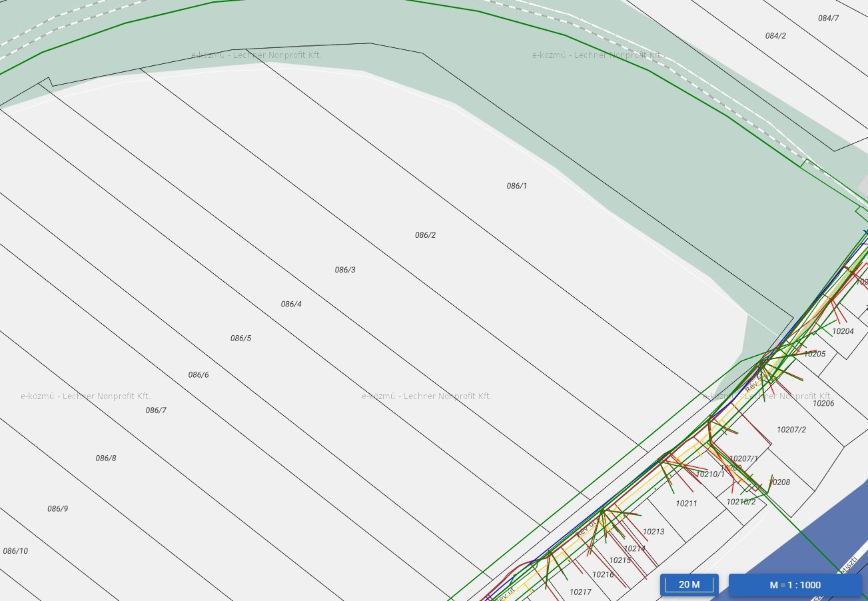Choose parcel 086/7 on the map
This screenshot has width=868, height=601.
tap(156, 410)
